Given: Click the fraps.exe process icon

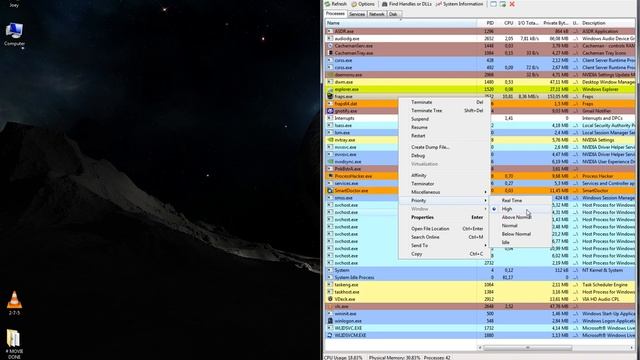Looking at the screenshot, I should click(330, 96).
